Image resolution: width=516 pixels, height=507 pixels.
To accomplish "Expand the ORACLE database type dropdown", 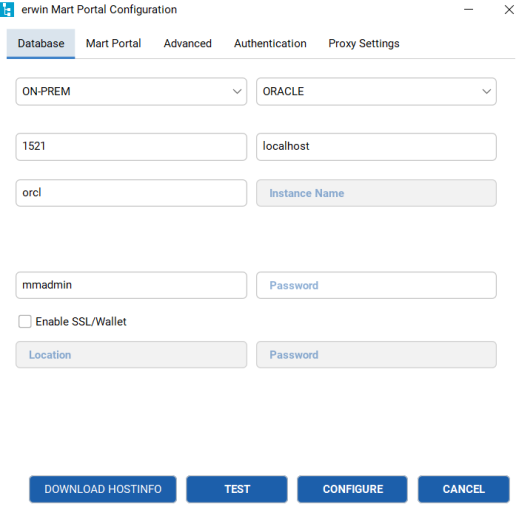I will click(x=376, y=91).
